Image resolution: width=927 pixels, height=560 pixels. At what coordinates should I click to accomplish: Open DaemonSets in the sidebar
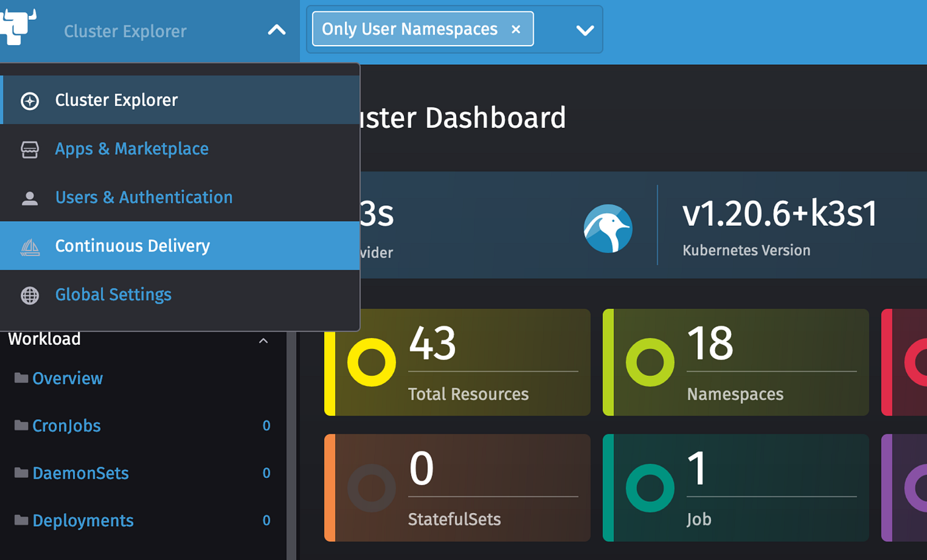(81, 473)
